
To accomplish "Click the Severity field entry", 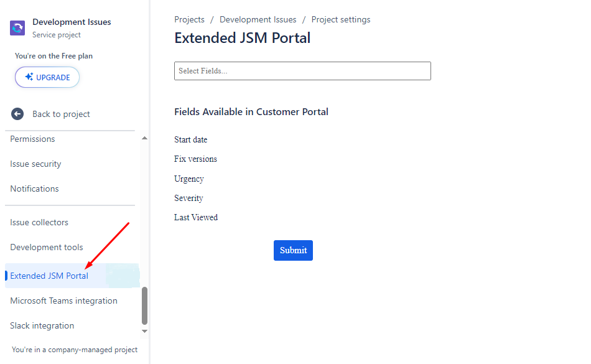I will coord(188,198).
